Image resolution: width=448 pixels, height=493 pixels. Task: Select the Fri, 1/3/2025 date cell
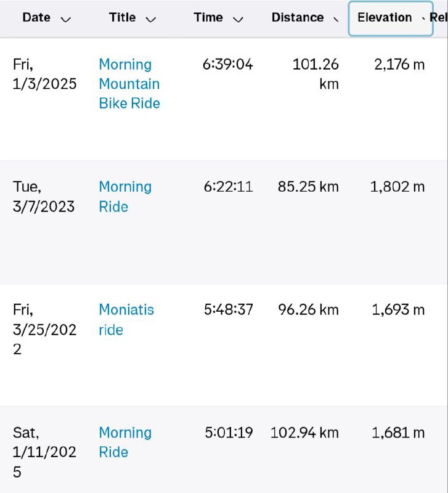coord(44,74)
